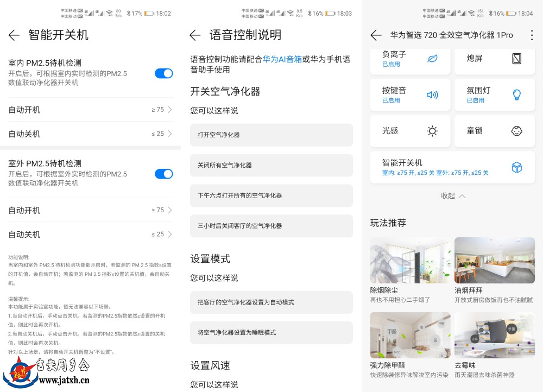Toggle the 按键音 card
Screen dimensions: 543x392
(x=410, y=94)
